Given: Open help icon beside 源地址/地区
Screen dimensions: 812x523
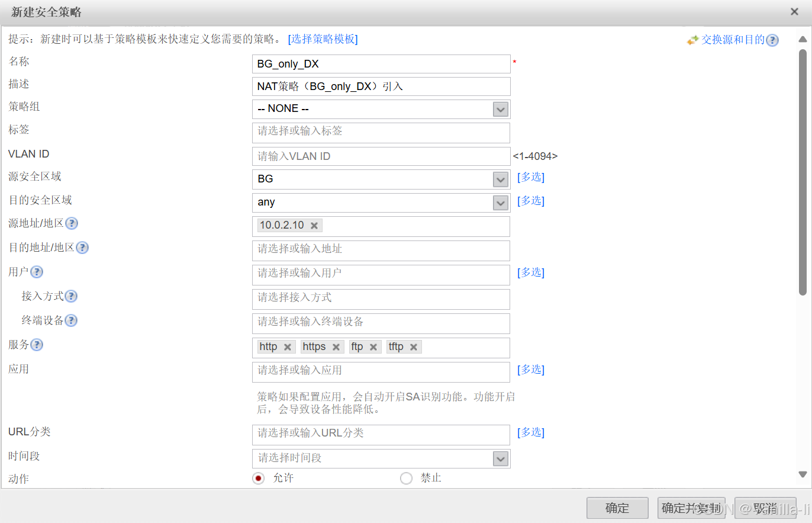Looking at the screenshot, I should (x=71, y=223).
